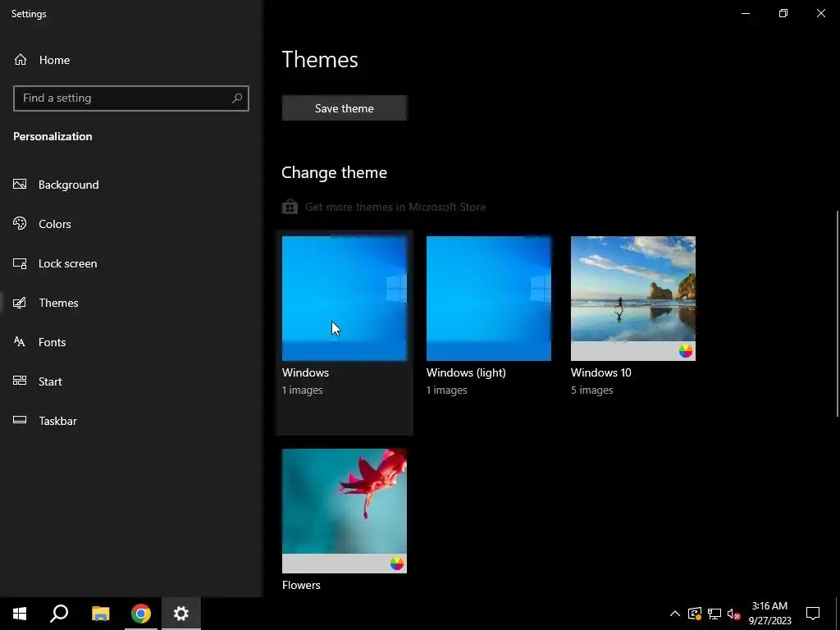
Task: Open taskbar Search
Action: point(59,614)
